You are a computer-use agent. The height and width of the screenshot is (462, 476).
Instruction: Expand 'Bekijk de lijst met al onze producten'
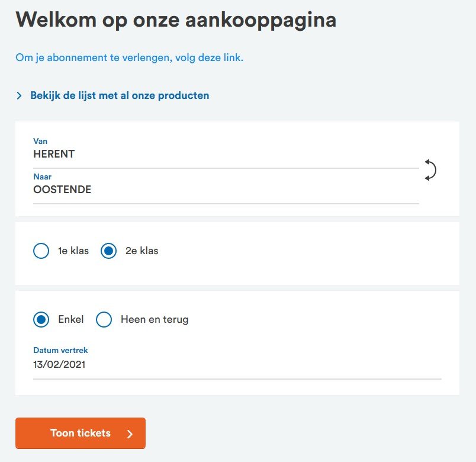point(120,95)
